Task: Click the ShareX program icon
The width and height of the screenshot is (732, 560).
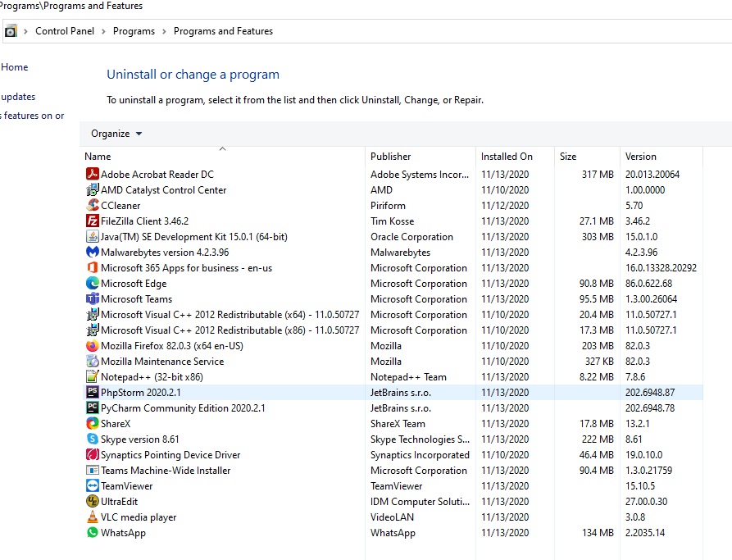Action: (93, 423)
